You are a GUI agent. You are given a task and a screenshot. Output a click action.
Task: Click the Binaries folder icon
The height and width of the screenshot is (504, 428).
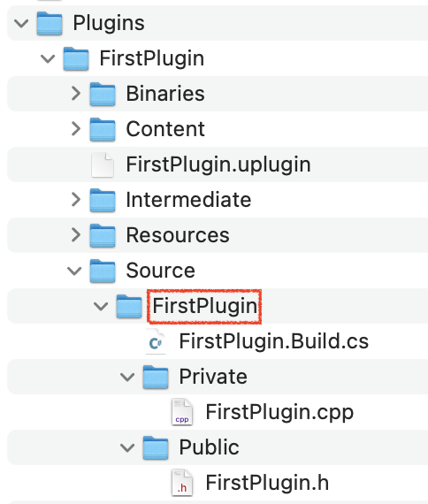point(103,94)
